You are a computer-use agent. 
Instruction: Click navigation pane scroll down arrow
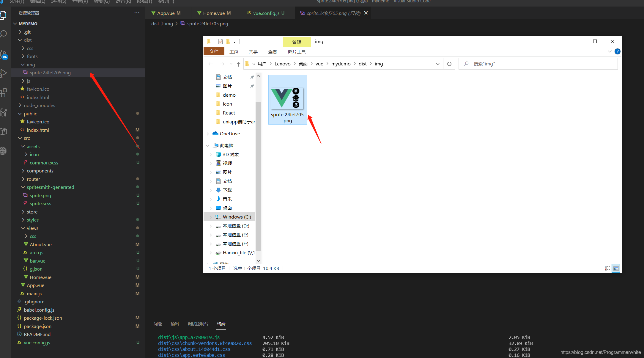258,261
